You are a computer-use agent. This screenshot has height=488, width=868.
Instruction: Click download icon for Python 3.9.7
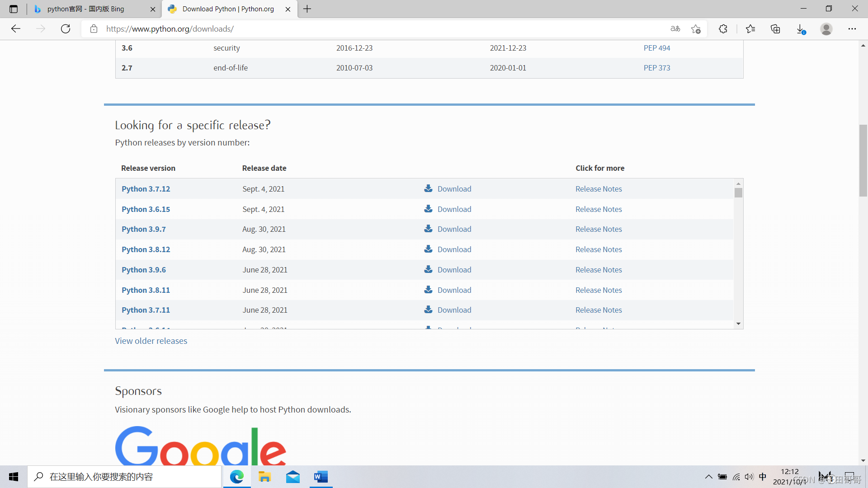[x=428, y=229]
